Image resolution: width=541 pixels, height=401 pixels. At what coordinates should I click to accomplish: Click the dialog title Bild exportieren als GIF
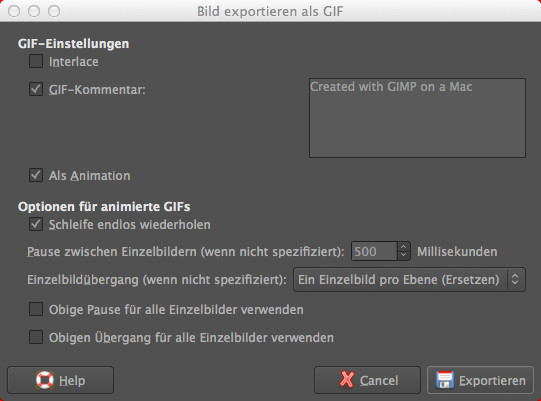pyautogui.click(x=270, y=11)
